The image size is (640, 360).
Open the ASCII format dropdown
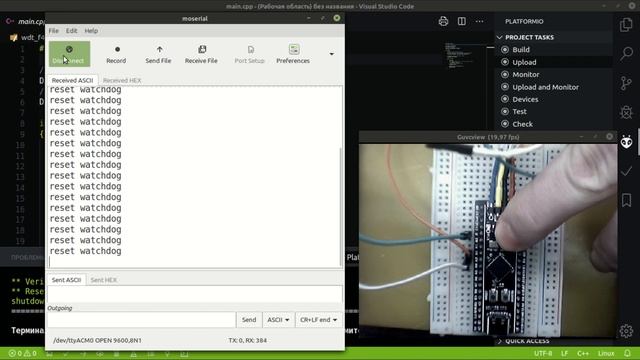(x=278, y=320)
